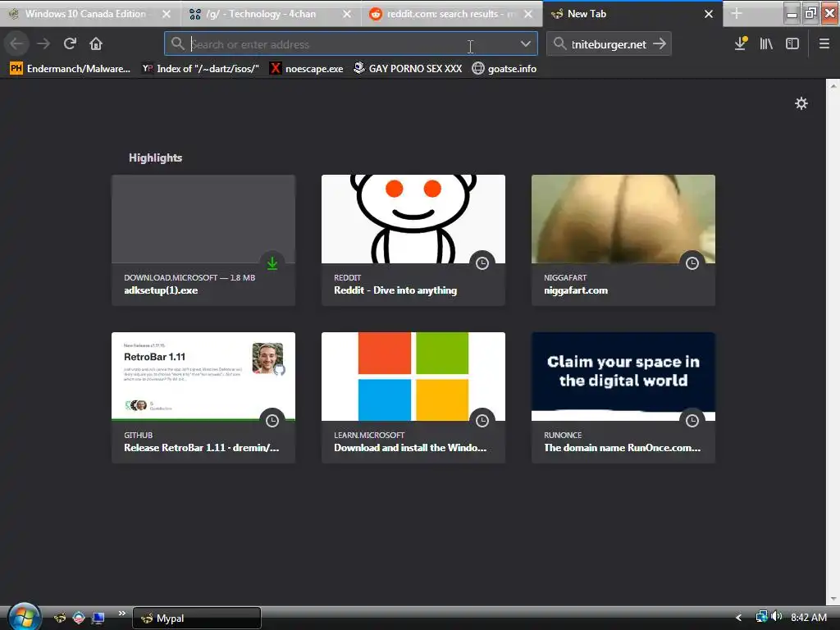
Task: Click the Highlights section heading
Action: [155, 157]
